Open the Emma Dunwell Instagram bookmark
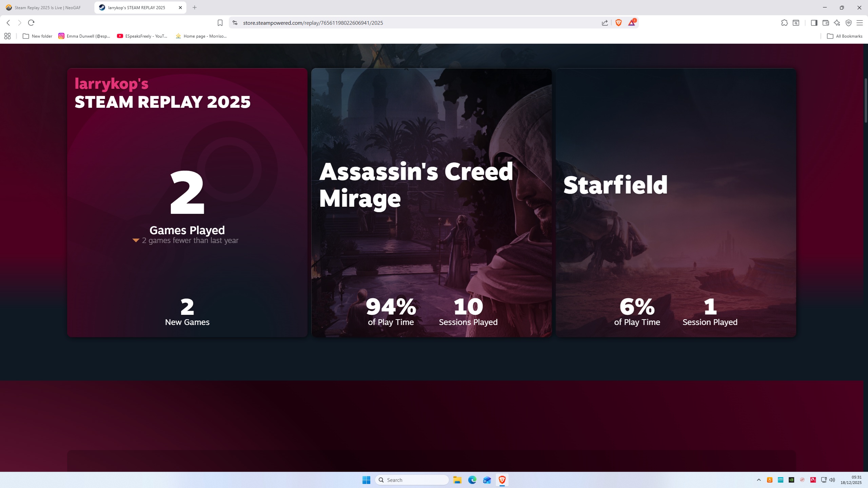 tap(84, 36)
